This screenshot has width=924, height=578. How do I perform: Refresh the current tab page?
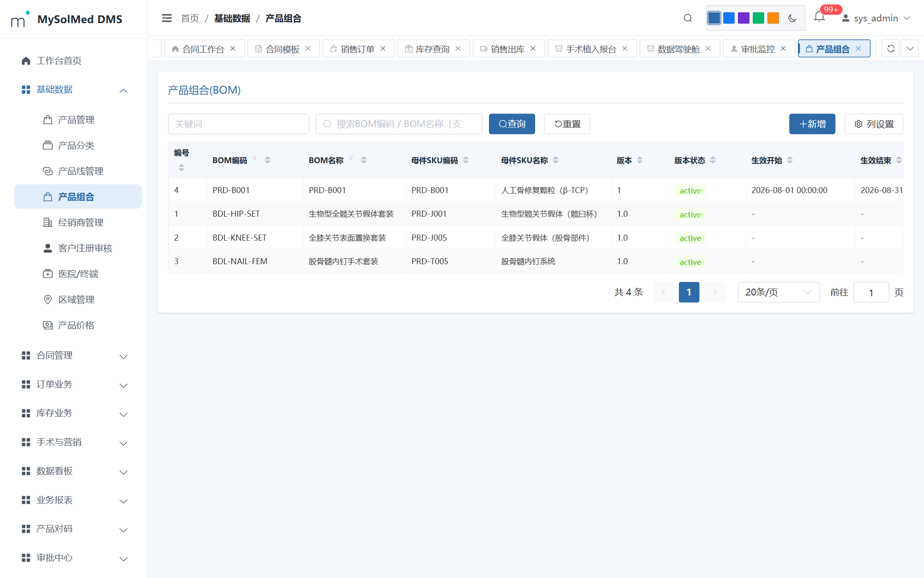tap(891, 48)
